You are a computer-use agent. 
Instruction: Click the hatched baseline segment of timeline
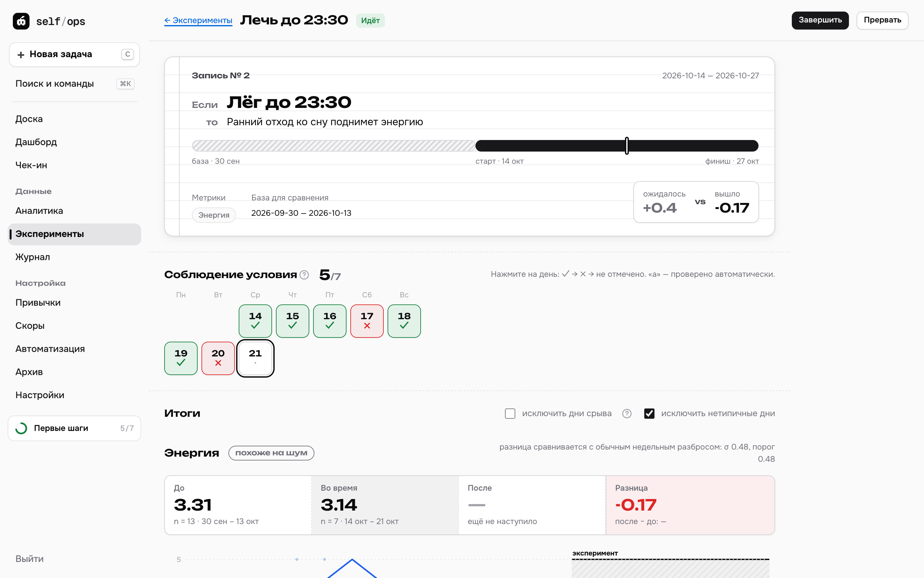(333, 146)
